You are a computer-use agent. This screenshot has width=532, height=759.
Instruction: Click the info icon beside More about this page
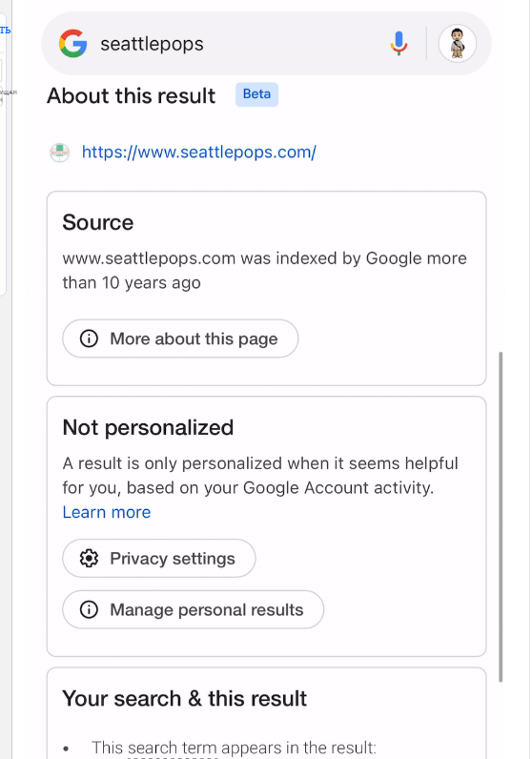[x=89, y=338]
